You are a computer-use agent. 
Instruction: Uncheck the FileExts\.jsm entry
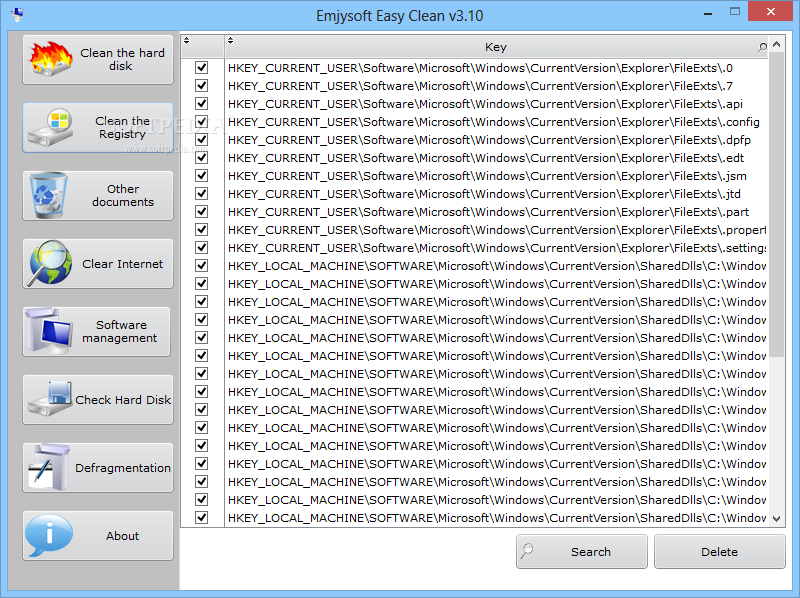coord(202,176)
